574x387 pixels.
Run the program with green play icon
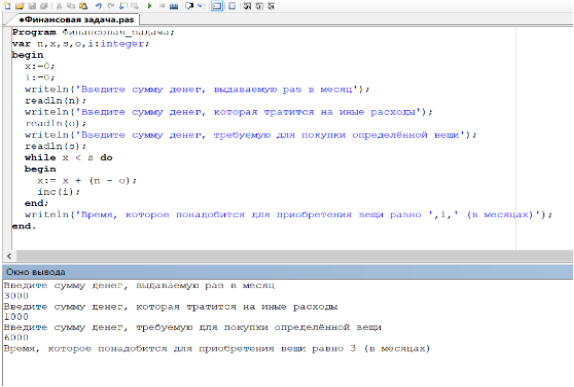point(150,6)
